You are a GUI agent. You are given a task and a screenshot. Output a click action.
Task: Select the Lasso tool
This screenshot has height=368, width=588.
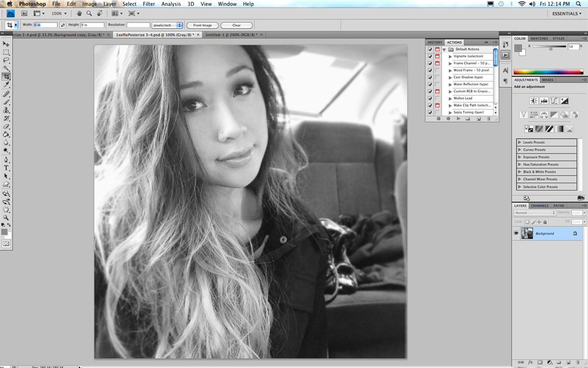click(x=6, y=60)
